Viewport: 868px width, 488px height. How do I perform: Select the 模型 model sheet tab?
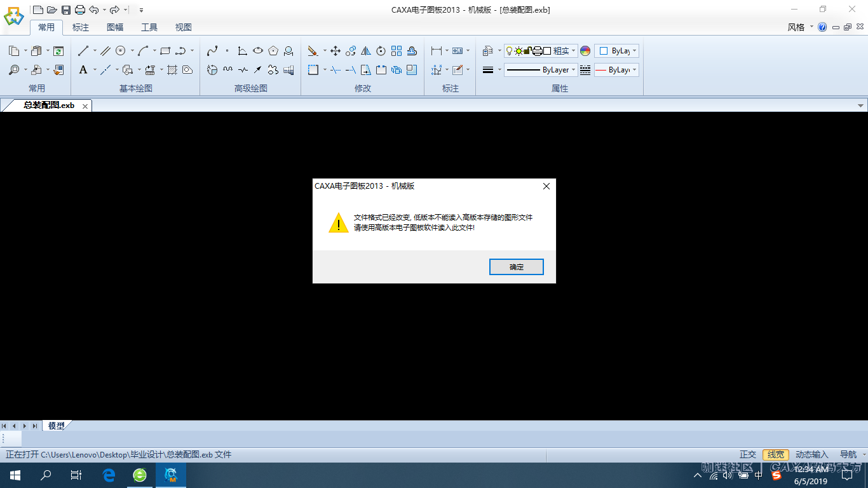point(57,426)
